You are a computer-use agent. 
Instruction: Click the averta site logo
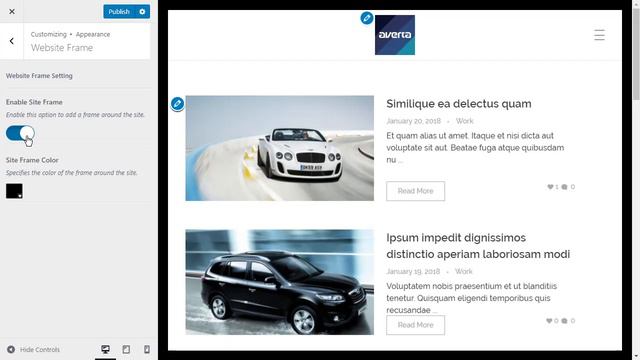pos(395,35)
